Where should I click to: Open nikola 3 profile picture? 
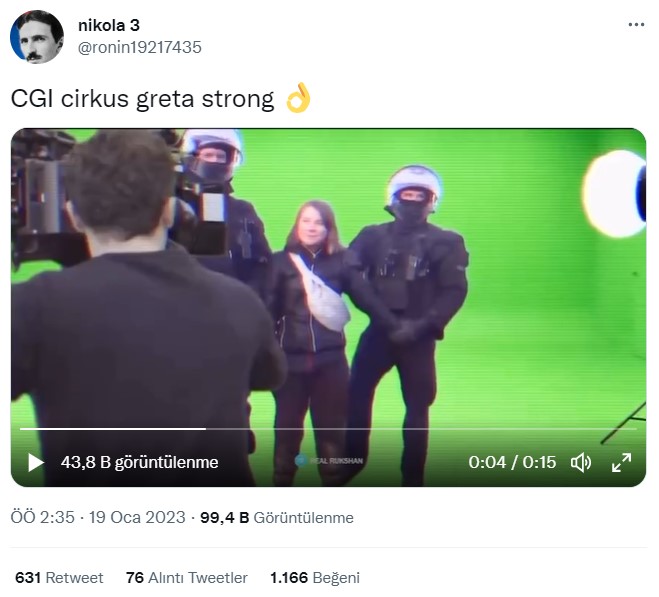(x=37, y=37)
